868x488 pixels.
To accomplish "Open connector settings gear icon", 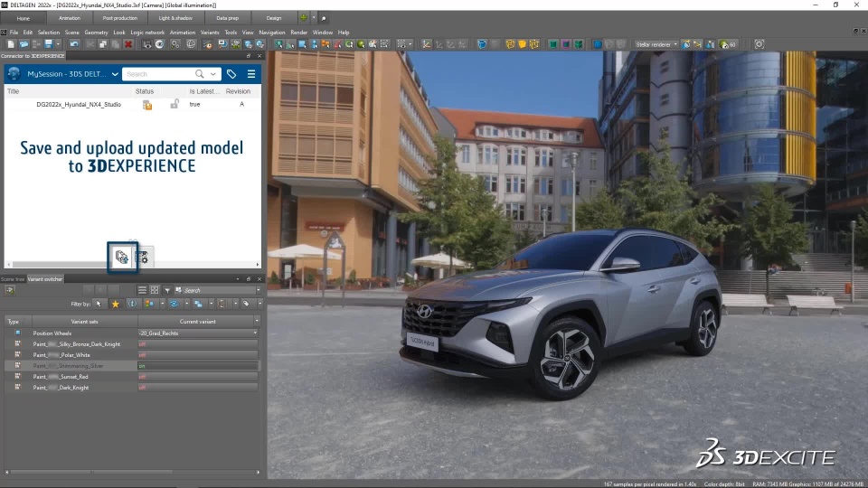I will pos(143,258).
